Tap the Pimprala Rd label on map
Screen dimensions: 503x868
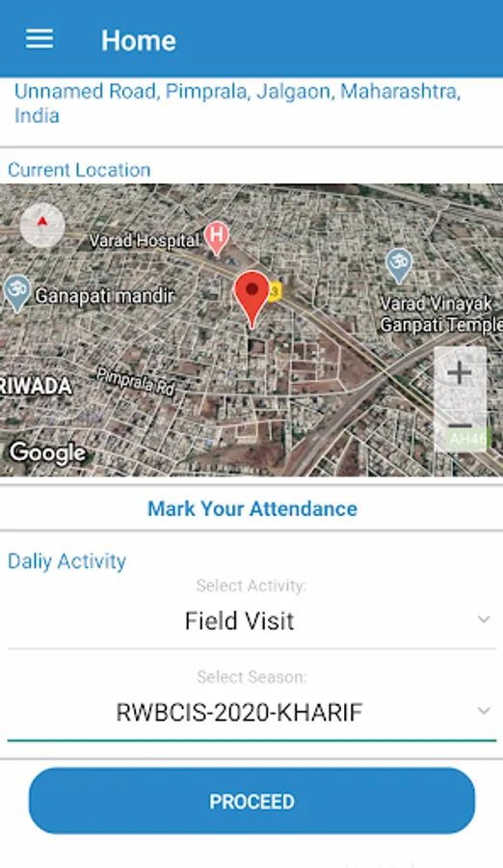coord(136,382)
